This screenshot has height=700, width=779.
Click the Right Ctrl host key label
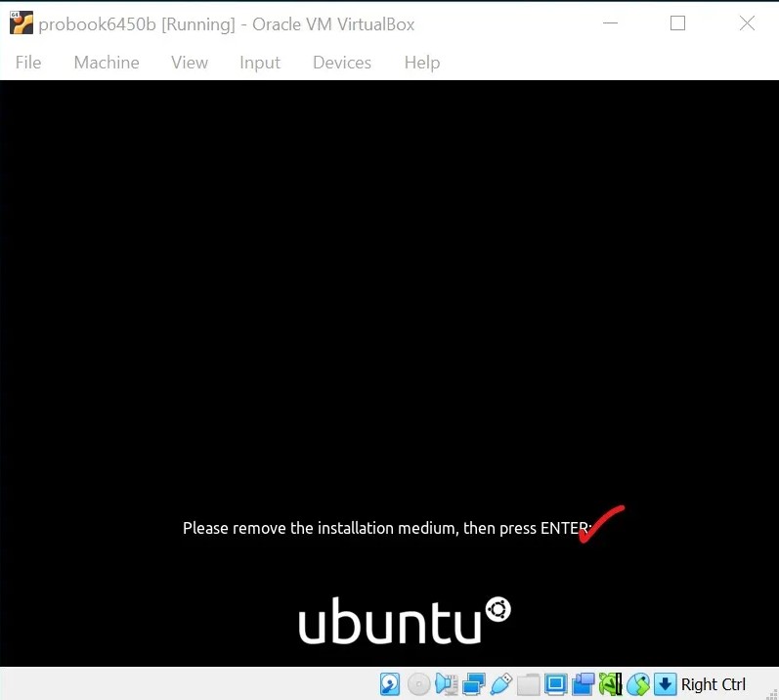(x=714, y=684)
